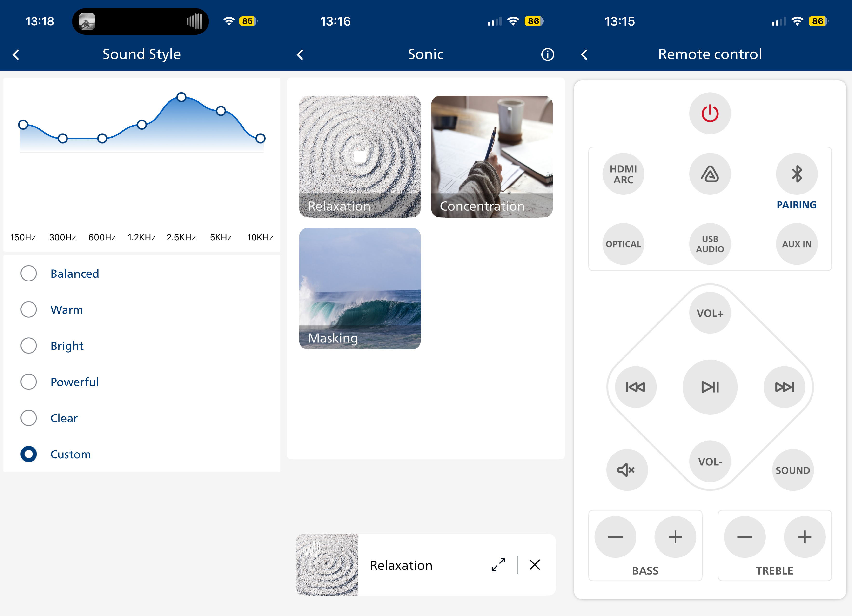Open the Sonic info icon
The width and height of the screenshot is (852, 616).
coord(547,55)
